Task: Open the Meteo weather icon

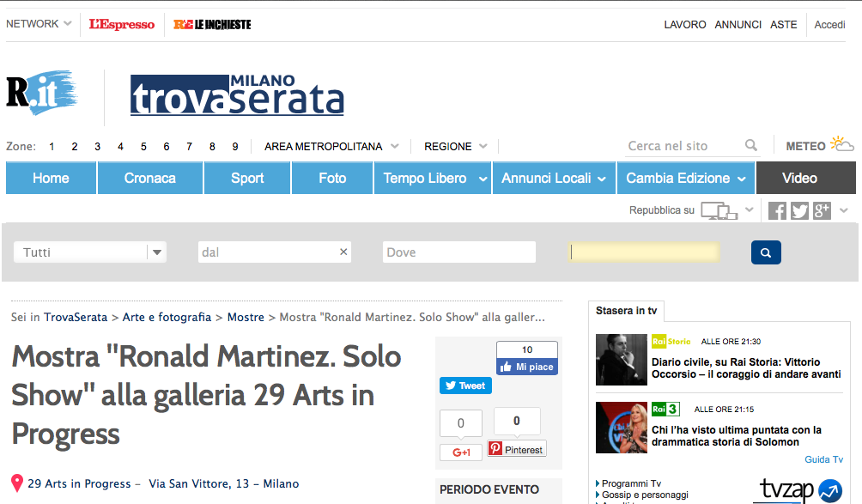Action: (841, 144)
